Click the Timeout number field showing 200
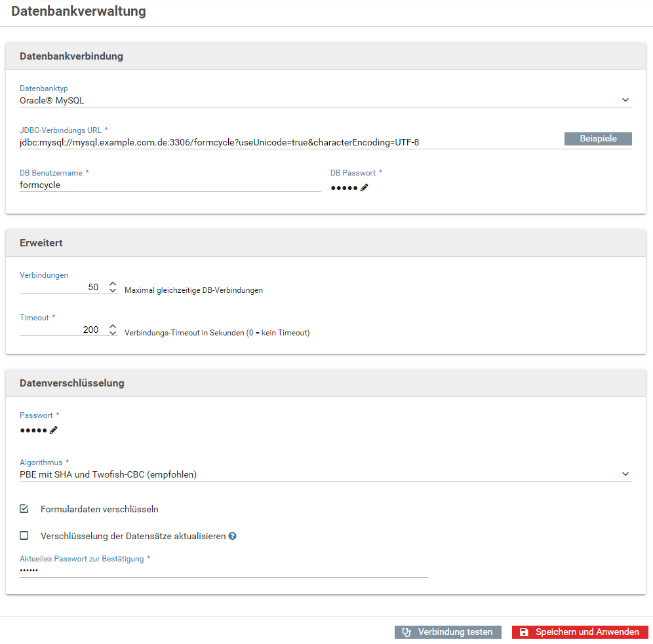 click(x=62, y=330)
